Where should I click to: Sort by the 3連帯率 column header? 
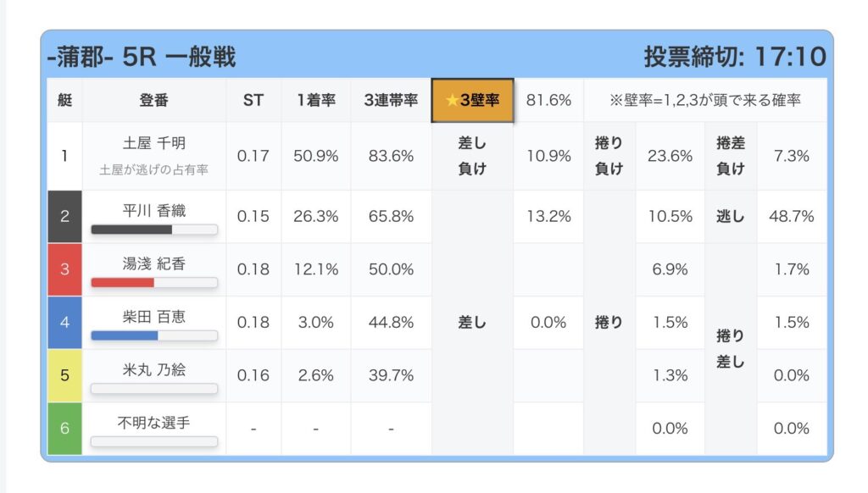coord(391,100)
